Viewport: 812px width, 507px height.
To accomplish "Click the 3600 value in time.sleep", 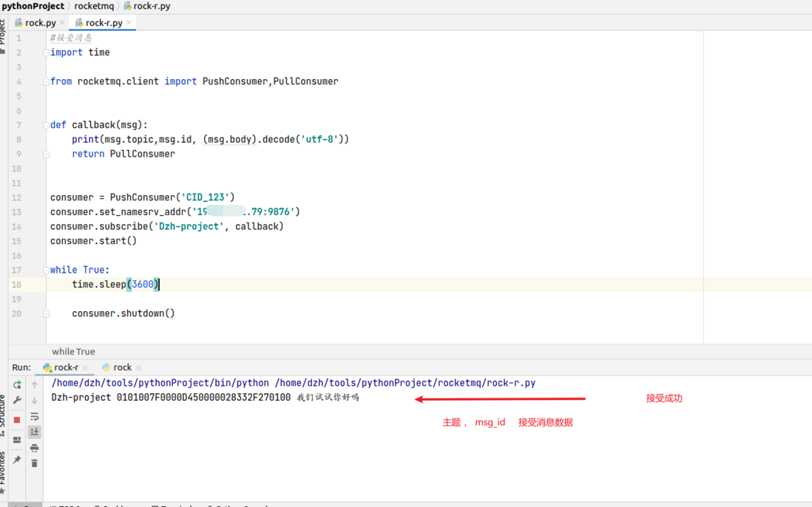I will coord(143,284).
